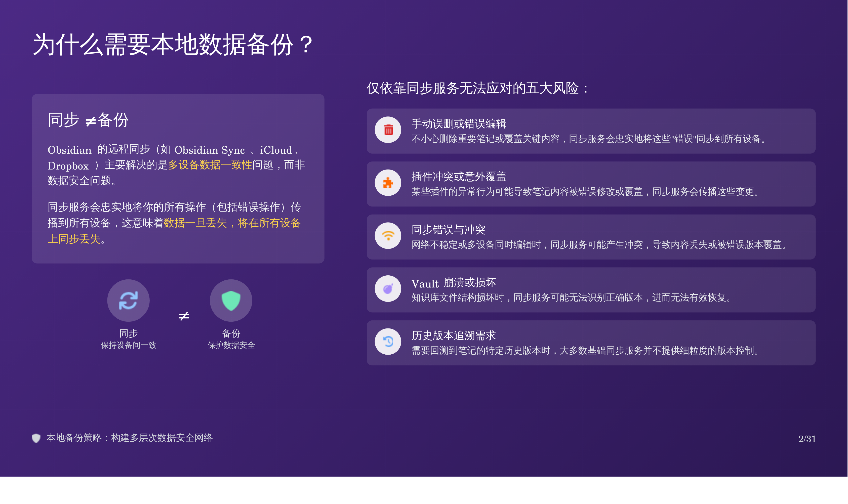The height and width of the screenshot is (504, 848).
Task: Click the ≠ symbol between the circles
Action: click(184, 316)
